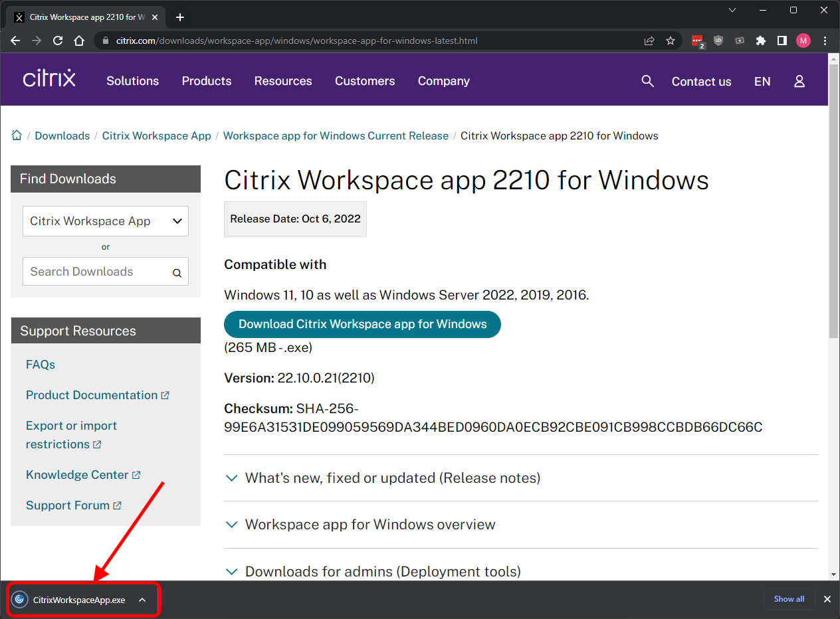Open a new browser tab
The height and width of the screenshot is (619, 840).
point(179,17)
